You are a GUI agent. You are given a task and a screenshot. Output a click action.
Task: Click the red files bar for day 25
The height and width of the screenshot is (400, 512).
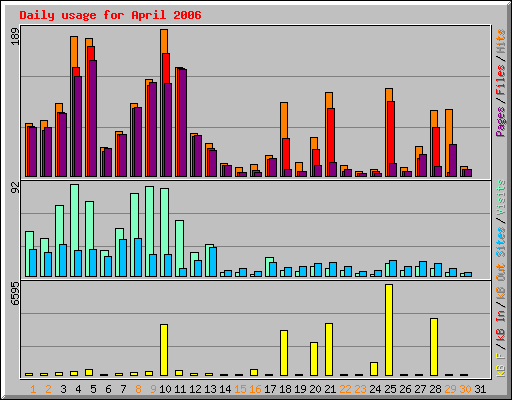[x=391, y=132]
